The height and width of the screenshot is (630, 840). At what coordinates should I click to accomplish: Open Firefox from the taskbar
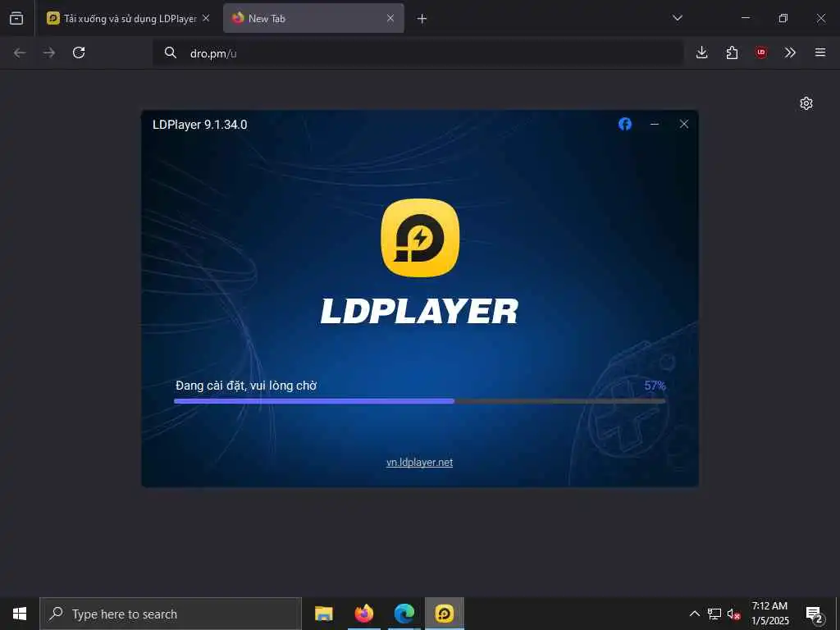coord(364,614)
